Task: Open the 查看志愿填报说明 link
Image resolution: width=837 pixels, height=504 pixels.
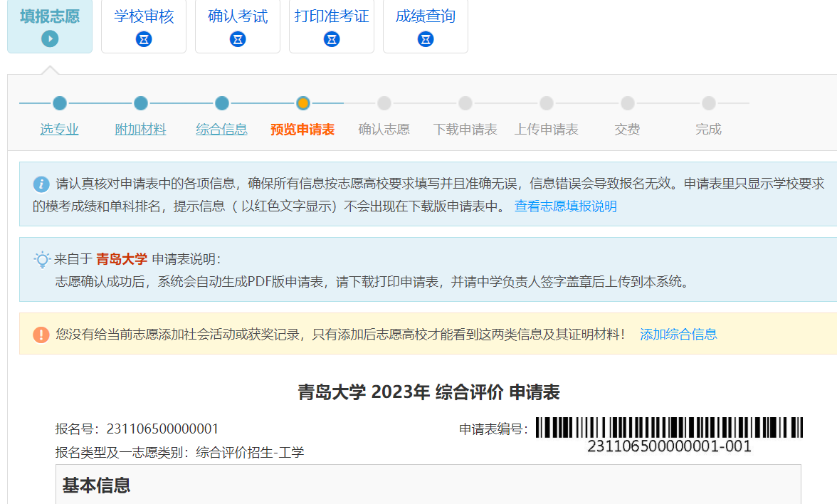Action: coord(565,206)
